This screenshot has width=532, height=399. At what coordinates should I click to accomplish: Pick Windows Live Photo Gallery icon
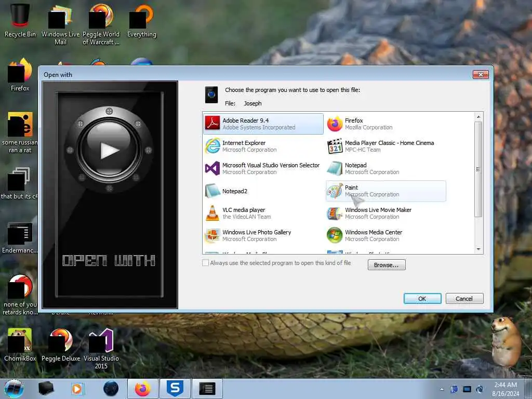click(212, 235)
